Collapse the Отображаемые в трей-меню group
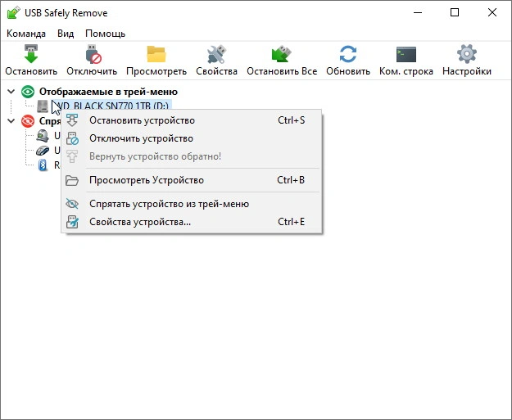Viewport: 512px width, 420px height. point(11,92)
